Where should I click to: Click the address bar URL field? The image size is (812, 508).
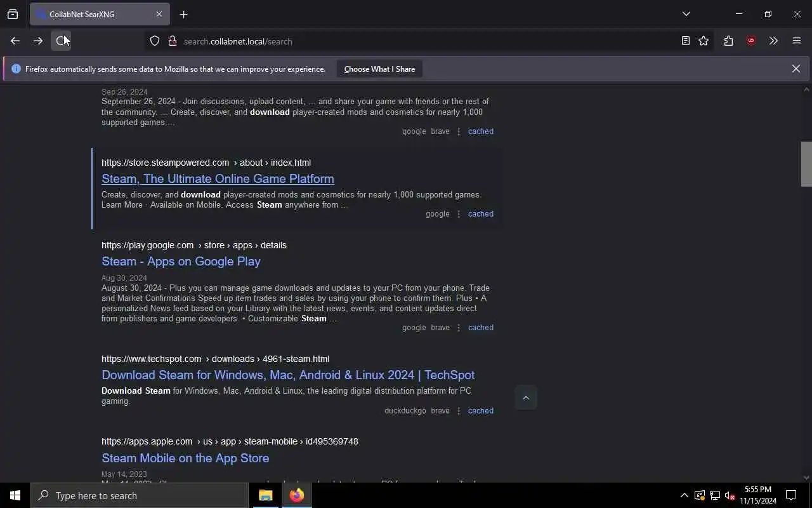[x=419, y=41]
